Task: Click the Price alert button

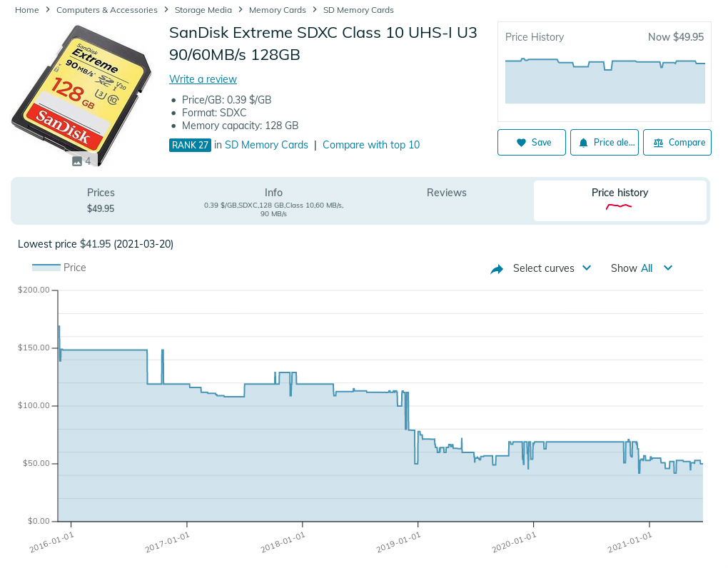Action: coord(605,143)
